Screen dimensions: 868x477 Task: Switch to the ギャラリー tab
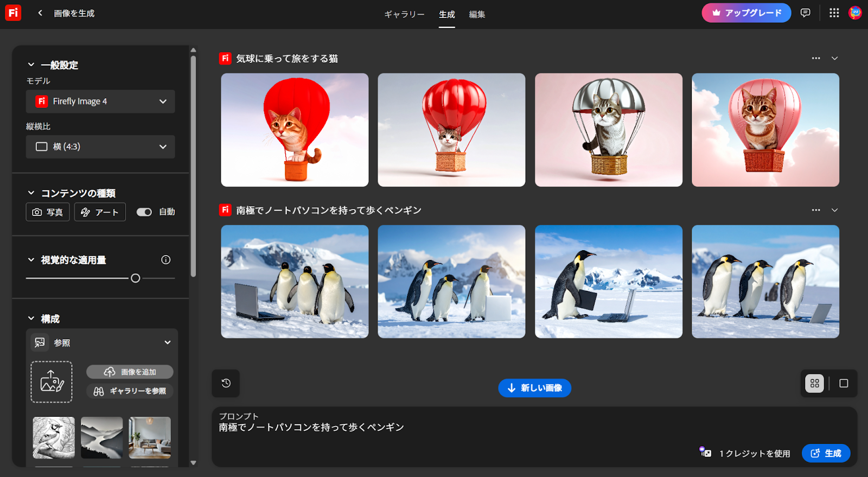coord(404,15)
